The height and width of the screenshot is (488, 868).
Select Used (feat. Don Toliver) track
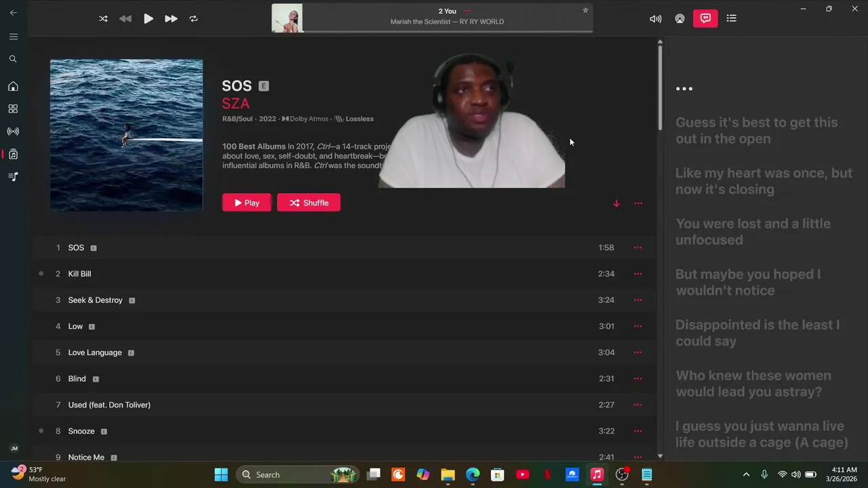(x=343, y=405)
